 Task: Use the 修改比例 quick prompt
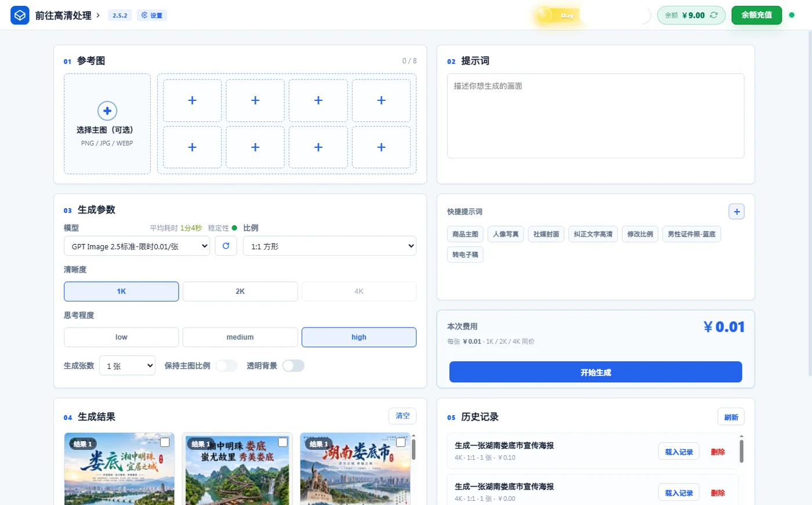point(640,234)
